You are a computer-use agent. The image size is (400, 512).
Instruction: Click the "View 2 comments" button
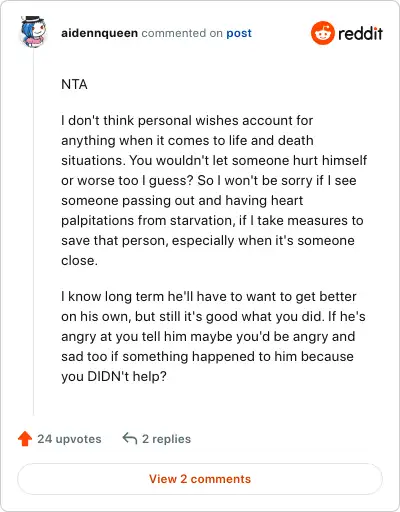click(x=200, y=479)
